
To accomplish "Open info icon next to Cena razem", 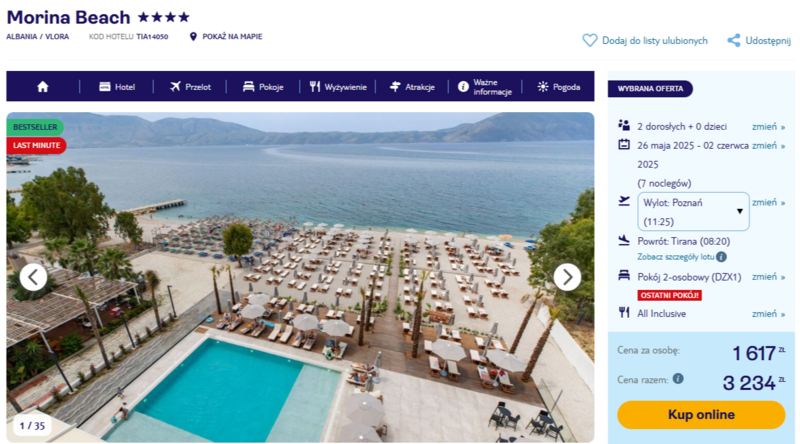I will click(x=678, y=379).
